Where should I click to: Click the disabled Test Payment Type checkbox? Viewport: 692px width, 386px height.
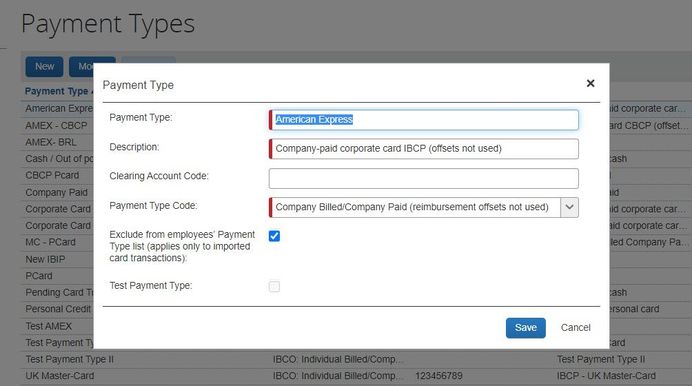click(274, 287)
